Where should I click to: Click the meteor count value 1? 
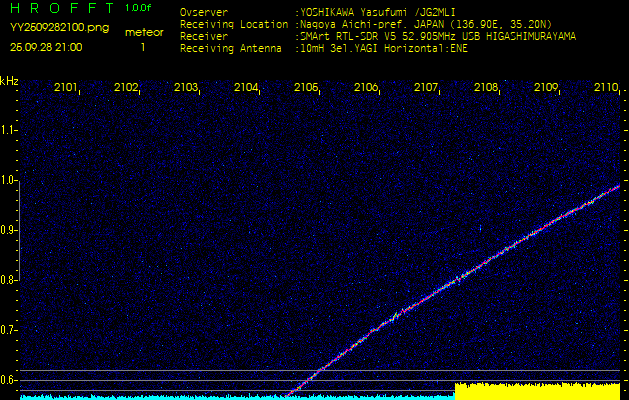(142, 47)
